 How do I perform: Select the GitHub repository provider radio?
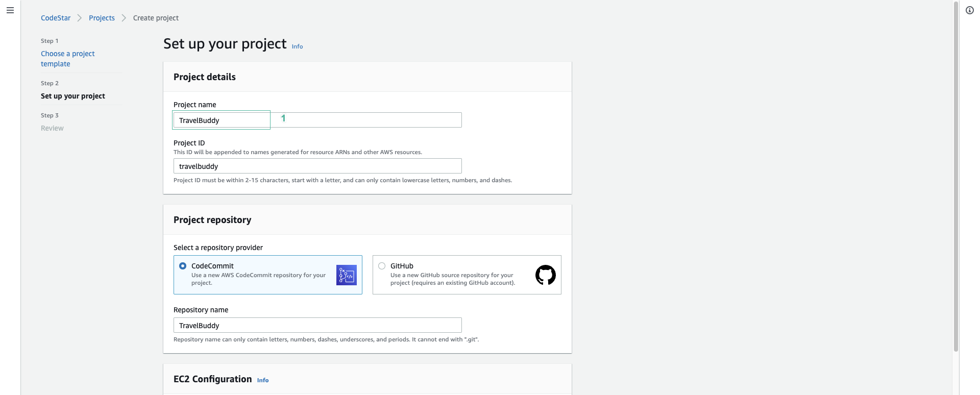pyautogui.click(x=382, y=266)
